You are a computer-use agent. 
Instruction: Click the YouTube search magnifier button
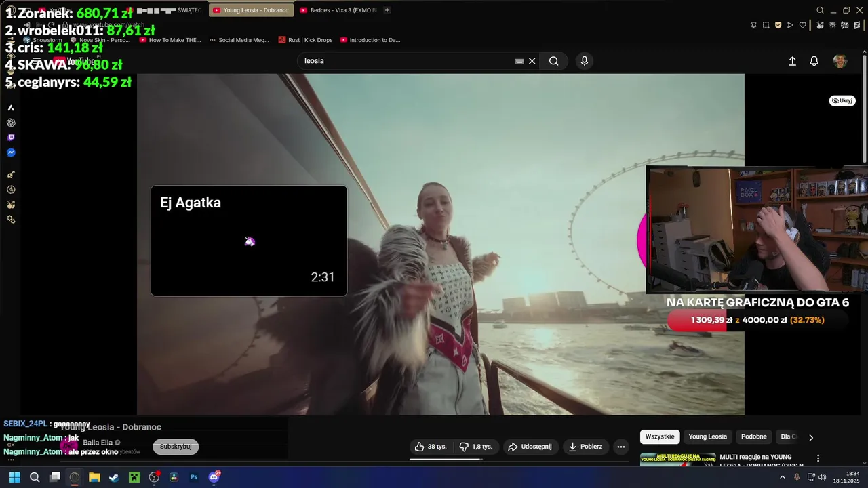click(554, 61)
